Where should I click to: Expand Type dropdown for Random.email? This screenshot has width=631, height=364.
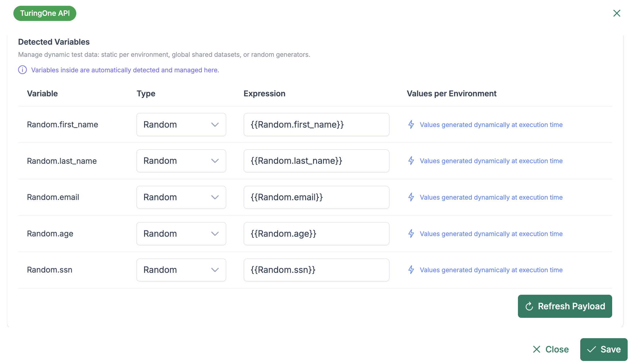(181, 197)
